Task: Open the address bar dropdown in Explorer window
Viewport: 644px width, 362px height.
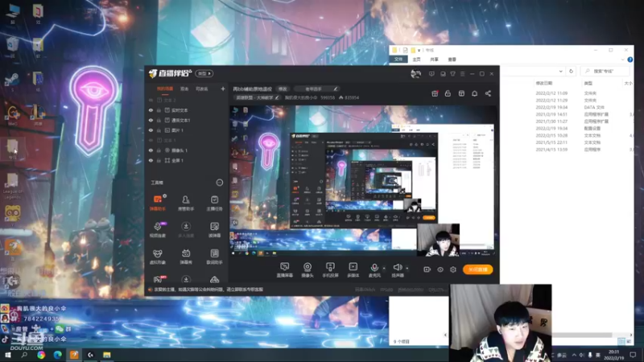Action: click(560, 71)
